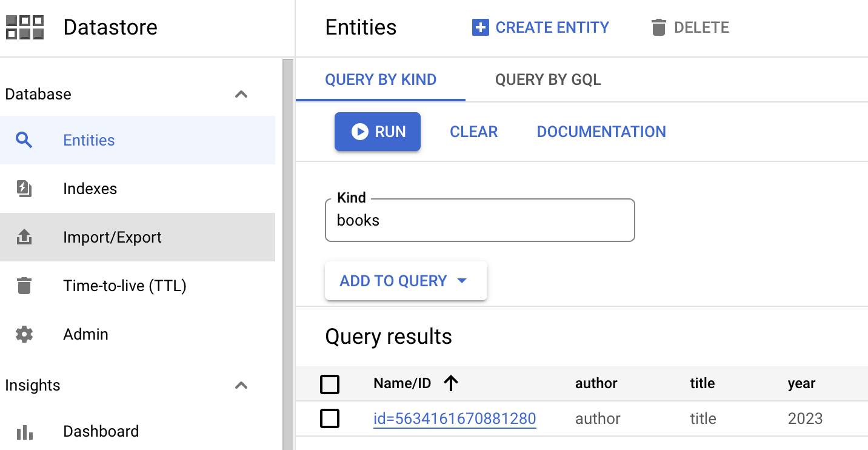Collapse the Database section
The width and height of the screenshot is (868, 450).
click(x=241, y=94)
